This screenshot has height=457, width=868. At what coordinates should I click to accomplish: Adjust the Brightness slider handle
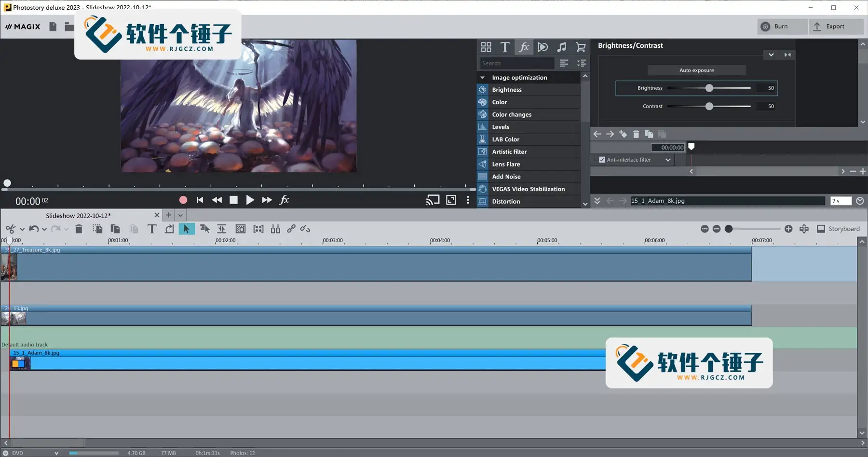[x=709, y=88]
